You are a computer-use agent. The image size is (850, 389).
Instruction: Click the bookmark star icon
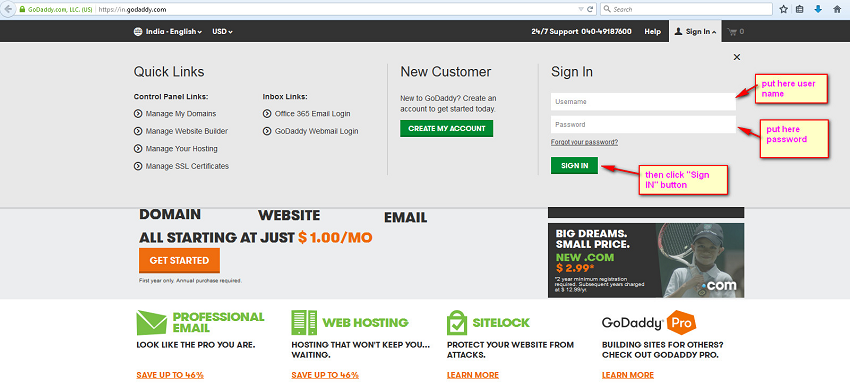coord(783,9)
